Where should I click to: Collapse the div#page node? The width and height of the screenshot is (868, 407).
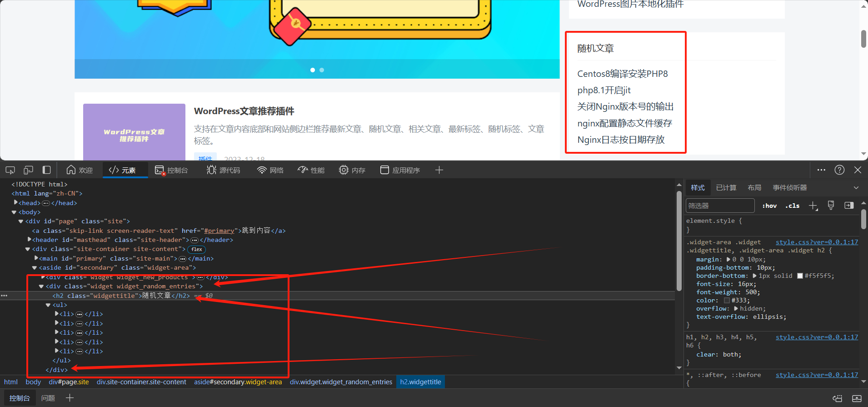coord(21,221)
